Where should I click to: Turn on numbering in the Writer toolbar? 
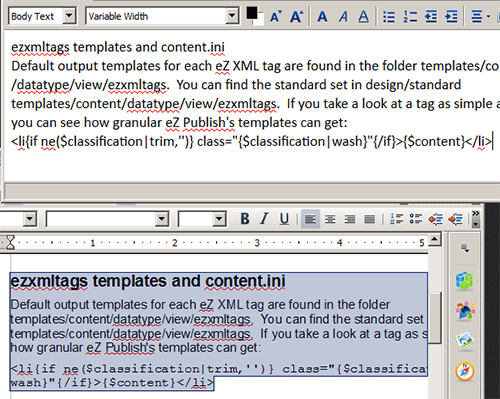coord(396,219)
